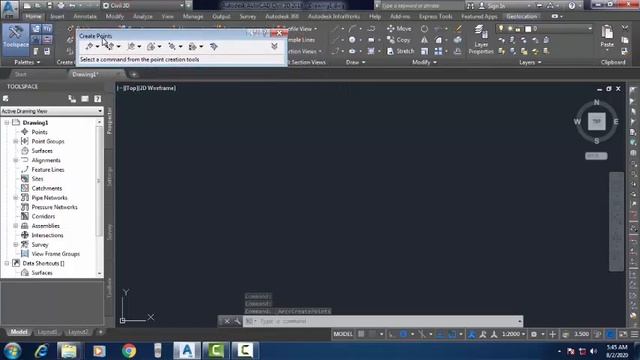Click the Toolspace help question mark icon
640x360 pixels.
[98, 99]
